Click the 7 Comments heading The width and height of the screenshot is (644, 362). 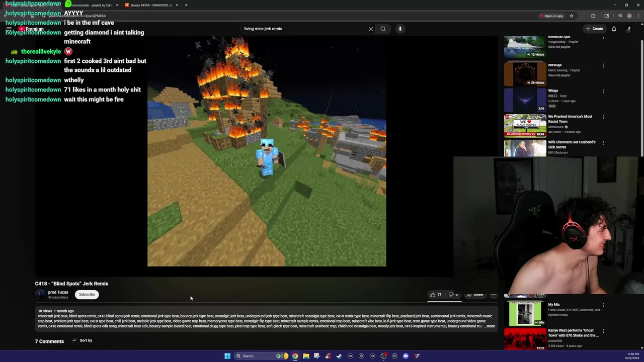pyautogui.click(x=49, y=341)
